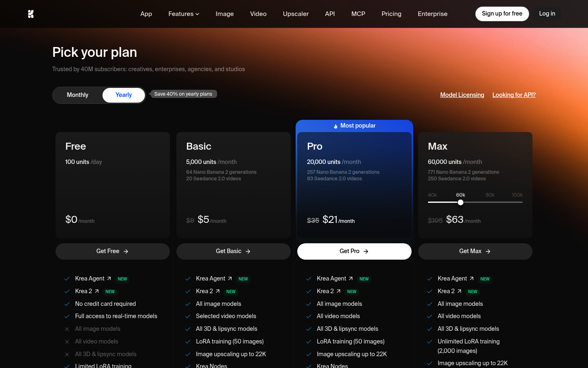Click the flame icon beside Most popular
This screenshot has height=368, width=588.
[336, 126]
